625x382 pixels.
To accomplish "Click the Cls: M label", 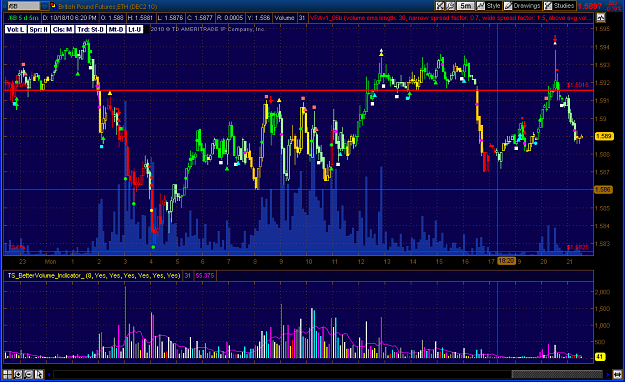I will pyautogui.click(x=63, y=29).
